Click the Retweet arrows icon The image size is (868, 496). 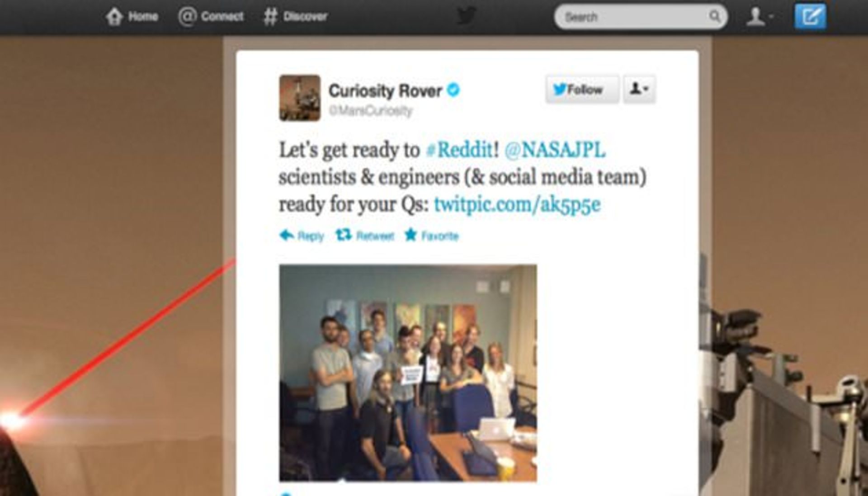pos(344,235)
